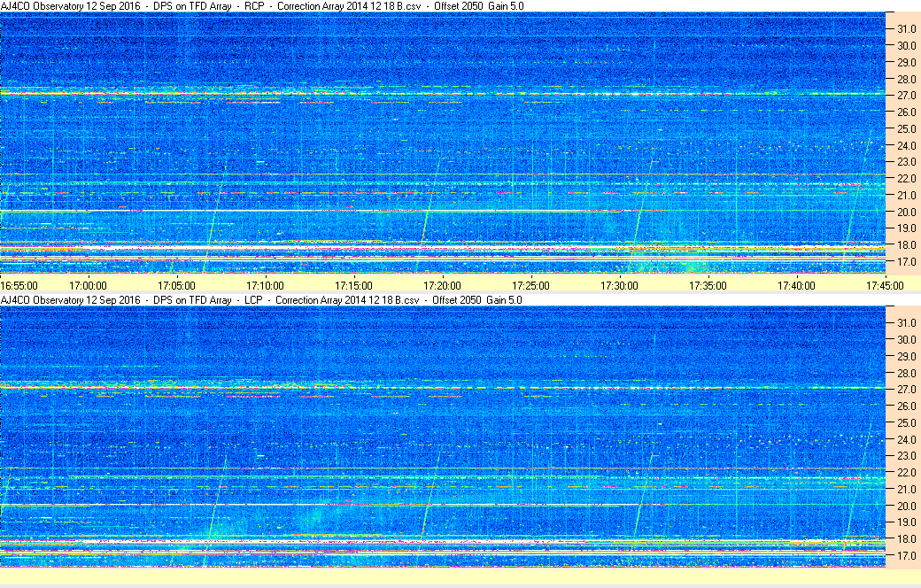The height and width of the screenshot is (588, 921).
Task: Click 22.0 frequency label in RCP panel
Action: click(x=907, y=179)
